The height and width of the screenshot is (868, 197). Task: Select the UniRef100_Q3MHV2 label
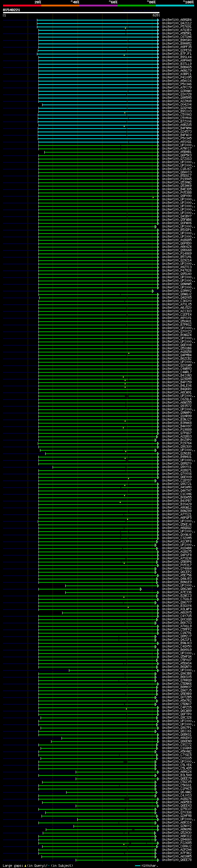tap(176, 291)
